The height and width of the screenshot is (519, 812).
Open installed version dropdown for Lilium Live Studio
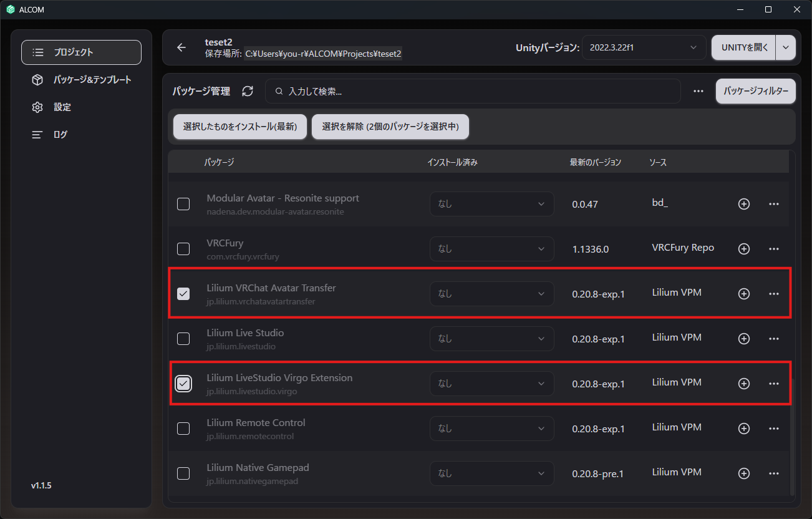[492, 339]
